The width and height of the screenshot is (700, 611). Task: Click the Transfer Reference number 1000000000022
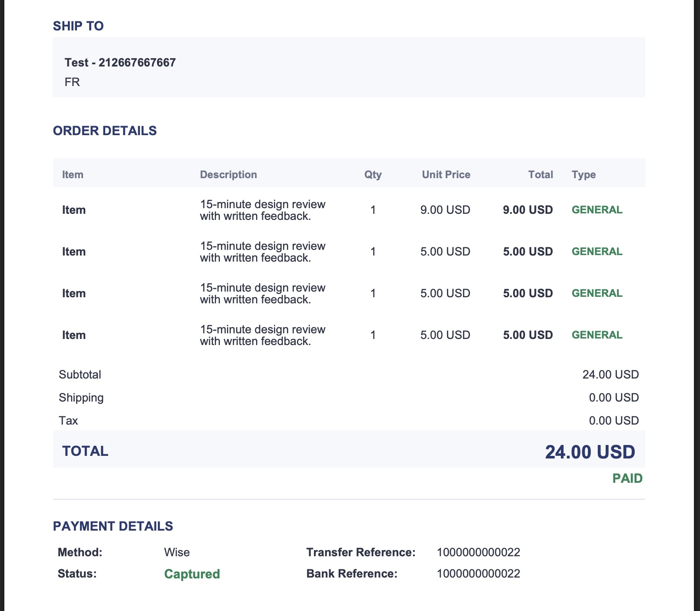click(478, 552)
